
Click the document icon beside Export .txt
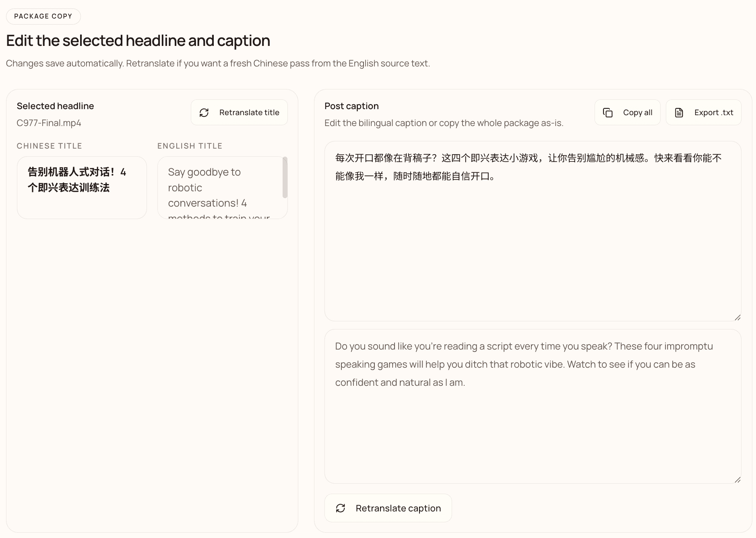point(679,113)
